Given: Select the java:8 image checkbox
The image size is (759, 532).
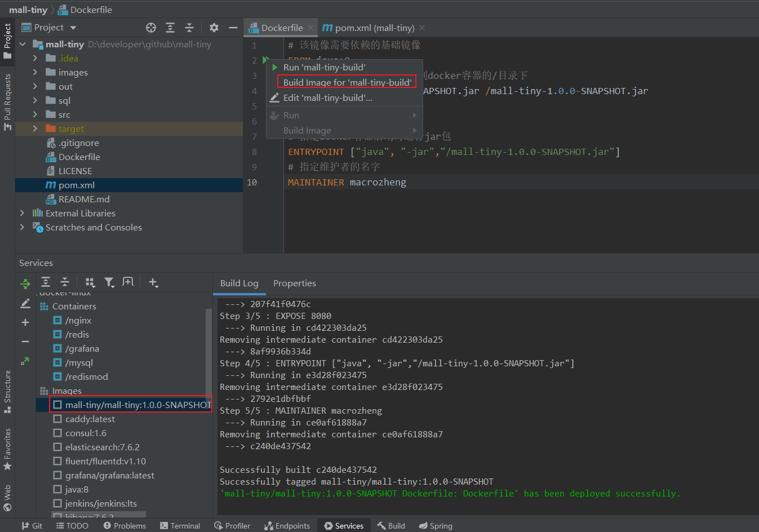Looking at the screenshot, I should coord(57,489).
